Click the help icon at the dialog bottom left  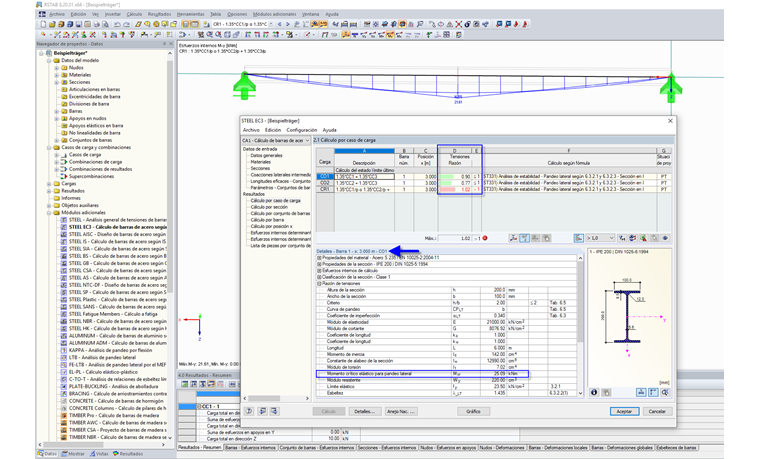247,411
